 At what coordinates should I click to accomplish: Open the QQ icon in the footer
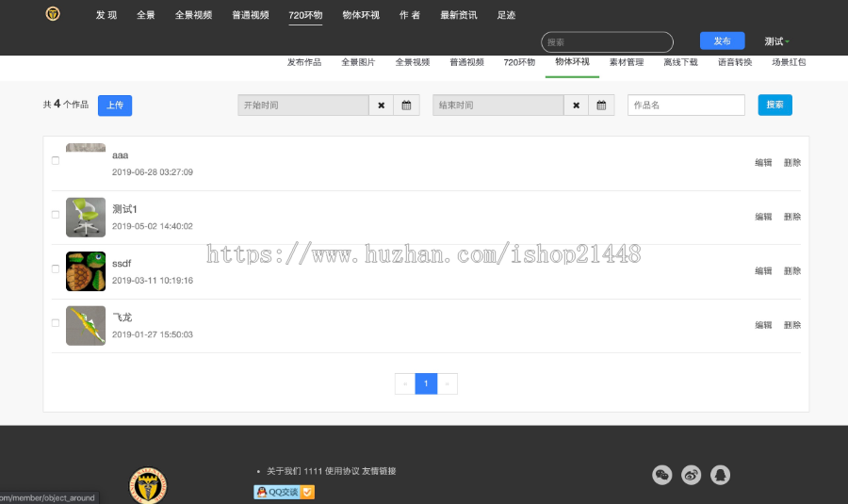tap(721, 475)
